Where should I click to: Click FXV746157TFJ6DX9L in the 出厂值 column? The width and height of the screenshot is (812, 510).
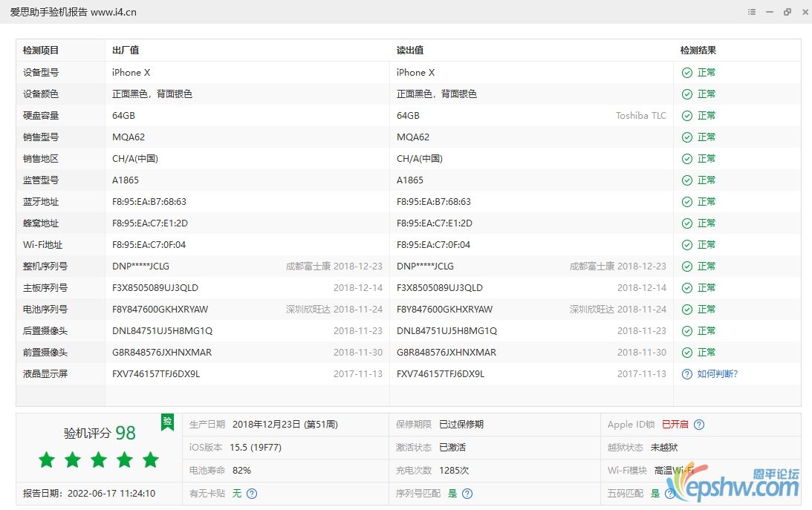156,374
